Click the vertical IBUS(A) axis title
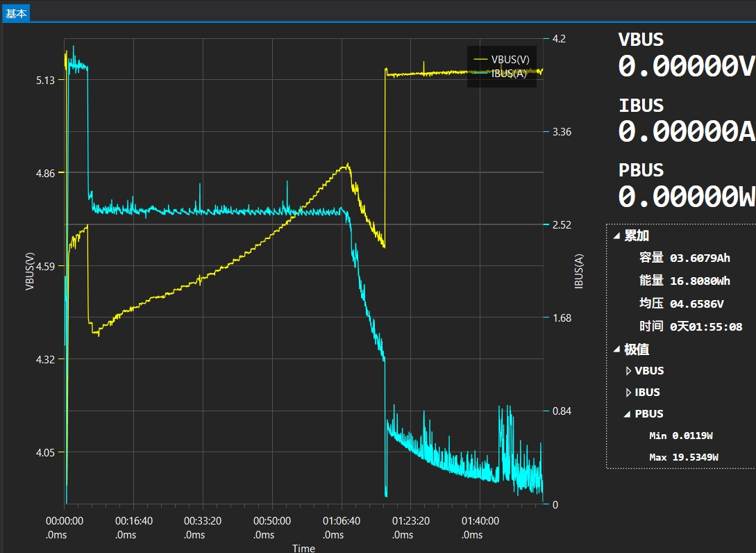The width and height of the screenshot is (756, 553). click(x=579, y=271)
